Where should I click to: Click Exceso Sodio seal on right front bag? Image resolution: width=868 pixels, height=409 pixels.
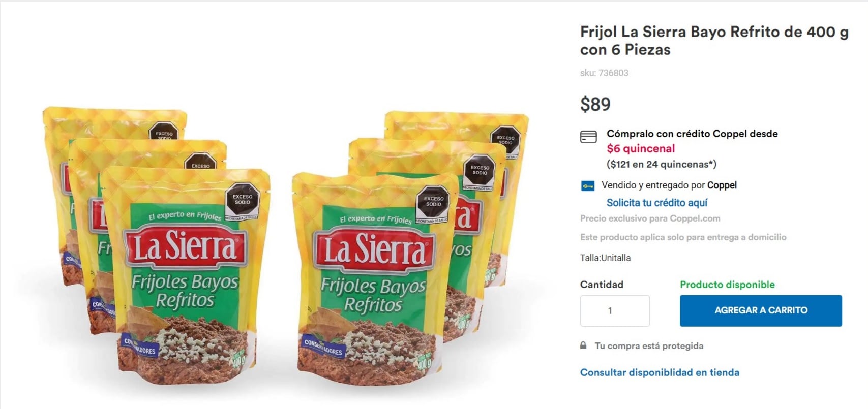[433, 203]
